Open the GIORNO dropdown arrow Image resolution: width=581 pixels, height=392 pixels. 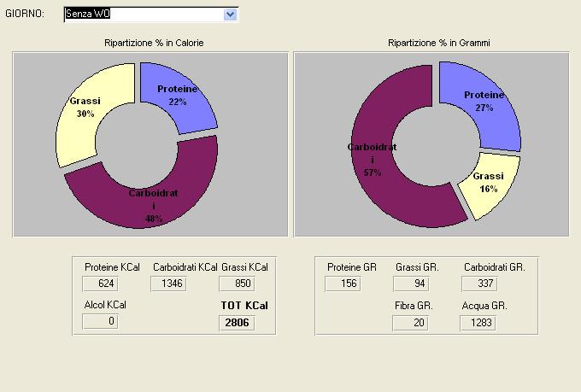(x=230, y=15)
